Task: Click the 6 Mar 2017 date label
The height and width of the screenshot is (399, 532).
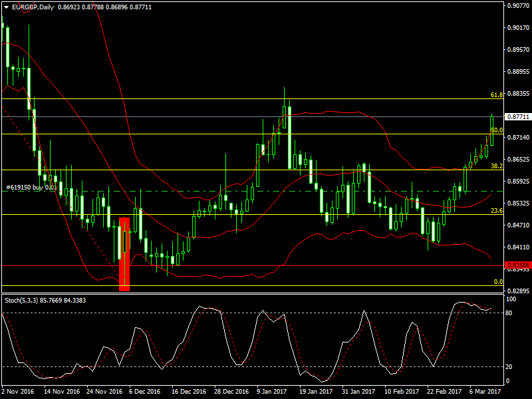Action: (485, 391)
